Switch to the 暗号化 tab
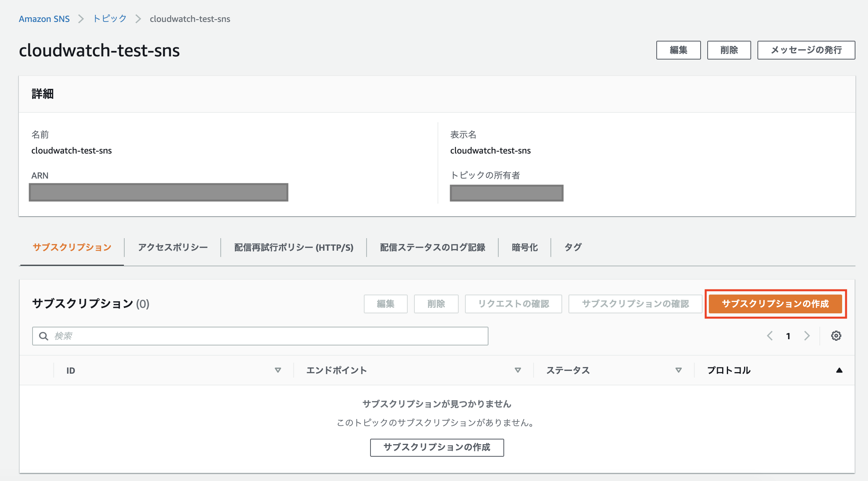 [x=525, y=247]
